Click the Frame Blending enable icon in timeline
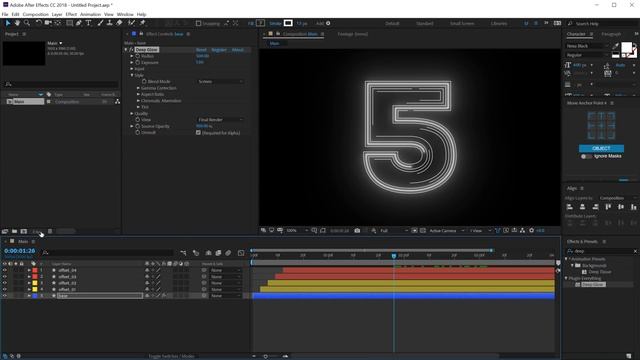The width and height of the screenshot is (640, 360). click(x=218, y=253)
